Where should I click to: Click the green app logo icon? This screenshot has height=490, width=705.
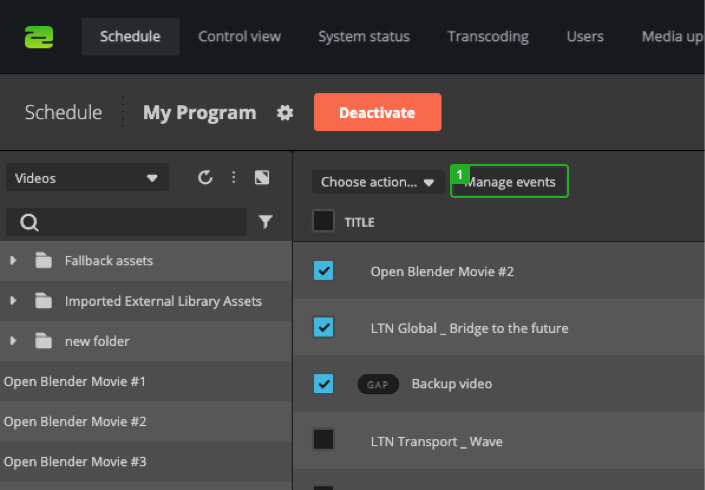(x=39, y=37)
